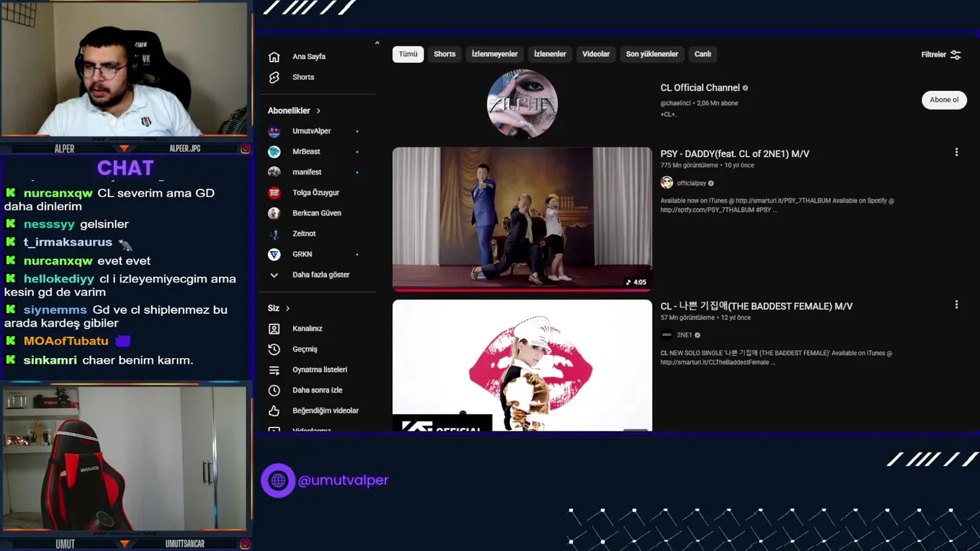The width and height of the screenshot is (980, 551).
Task: Select the Canlı filter chip
Action: 703,54
